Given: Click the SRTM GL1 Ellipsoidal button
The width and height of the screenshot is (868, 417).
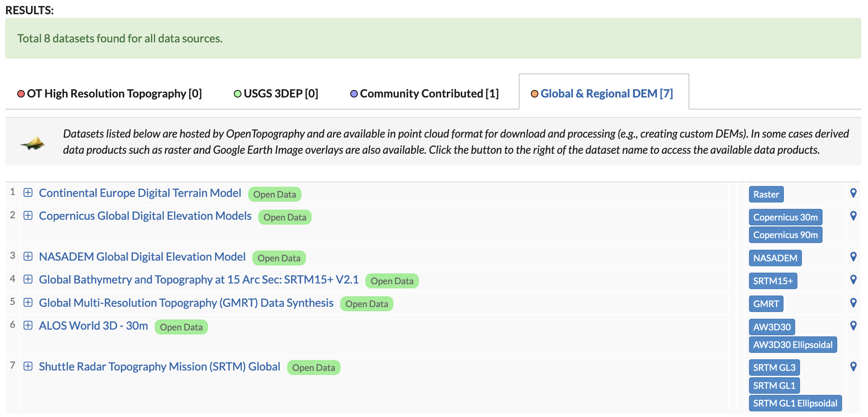Looking at the screenshot, I should tap(795, 403).
